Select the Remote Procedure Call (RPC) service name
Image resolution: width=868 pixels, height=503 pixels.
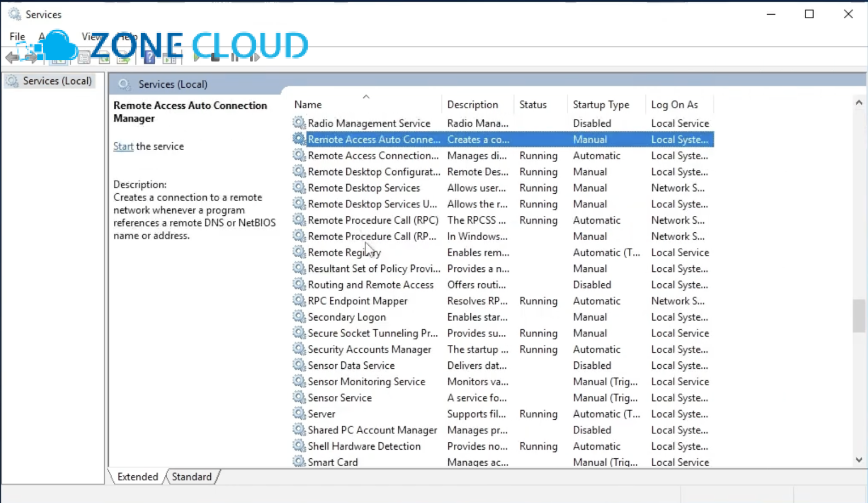click(x=373, y=220)
